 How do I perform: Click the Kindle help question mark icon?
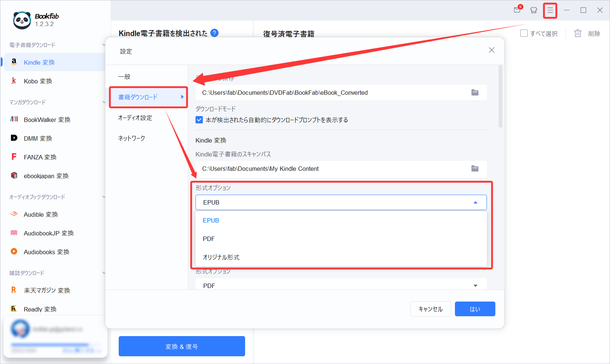[215, 33]
